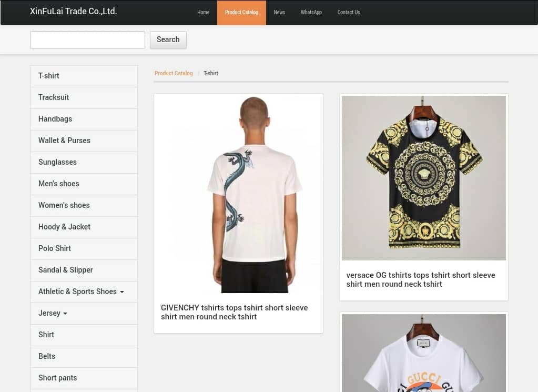Open the T-shirt category in sidebar

coord(84,76)
